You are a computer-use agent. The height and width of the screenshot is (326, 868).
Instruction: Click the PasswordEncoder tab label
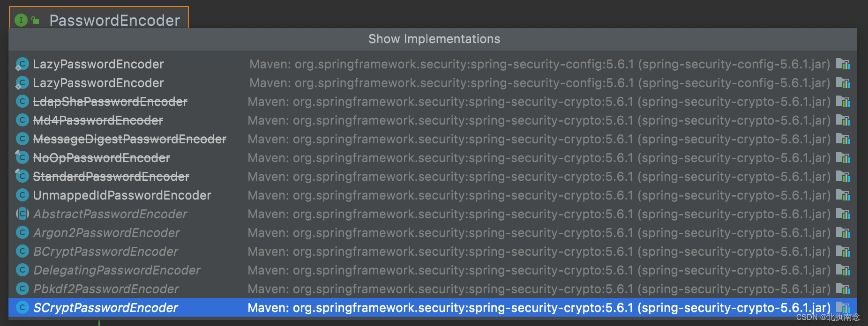point(114,21)
